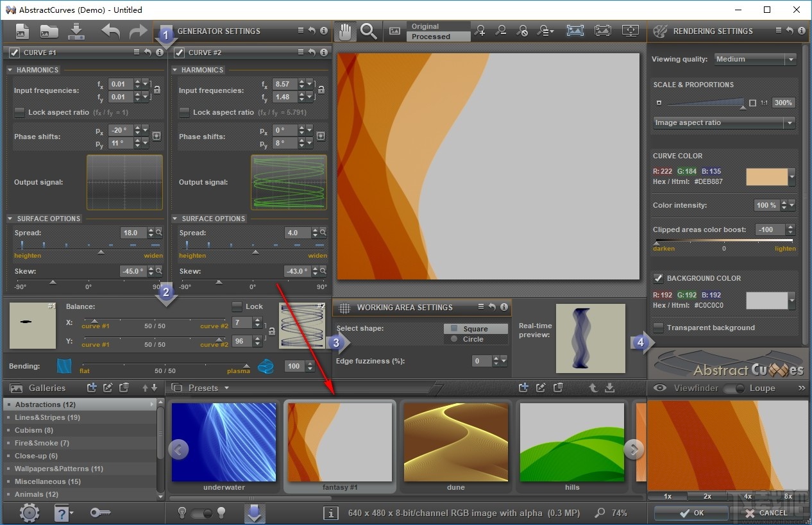
Task: Enable Transparent background checkbox
Action: click(x=658, y=328)
